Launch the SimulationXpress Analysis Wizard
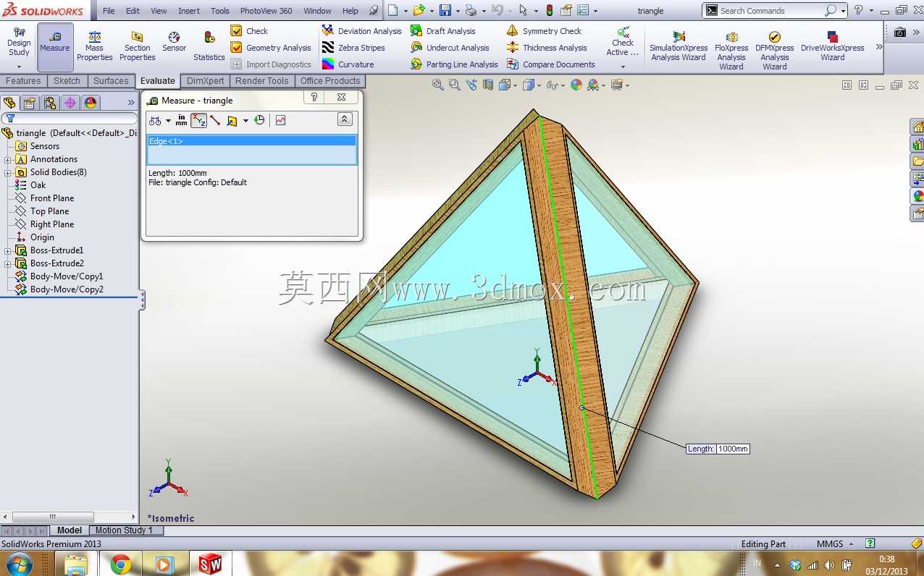This screenshot has height=576, width=924. (679, 47)
